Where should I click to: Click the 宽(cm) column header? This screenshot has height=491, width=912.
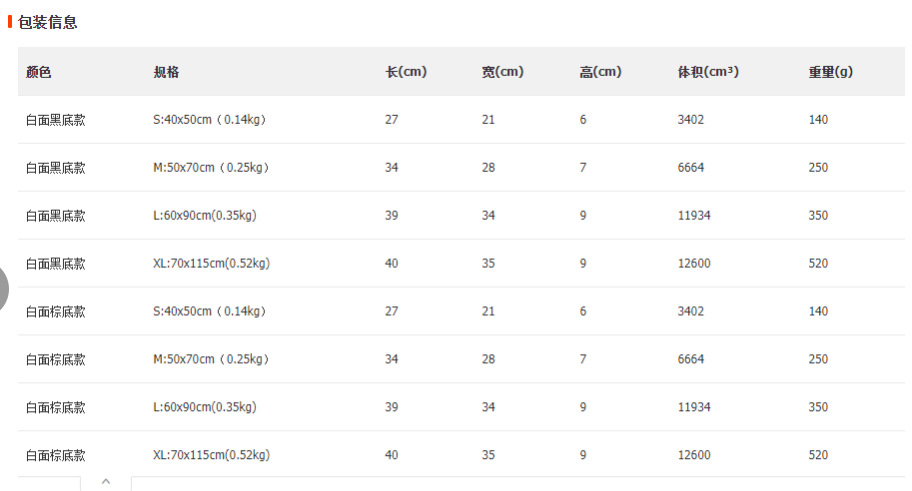pos(502,72)
